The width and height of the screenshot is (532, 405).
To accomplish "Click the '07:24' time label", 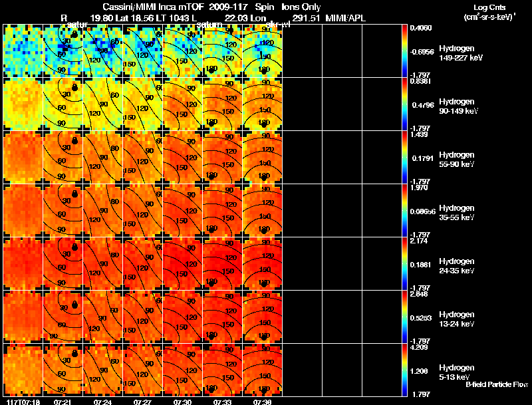I will [102, 402].
